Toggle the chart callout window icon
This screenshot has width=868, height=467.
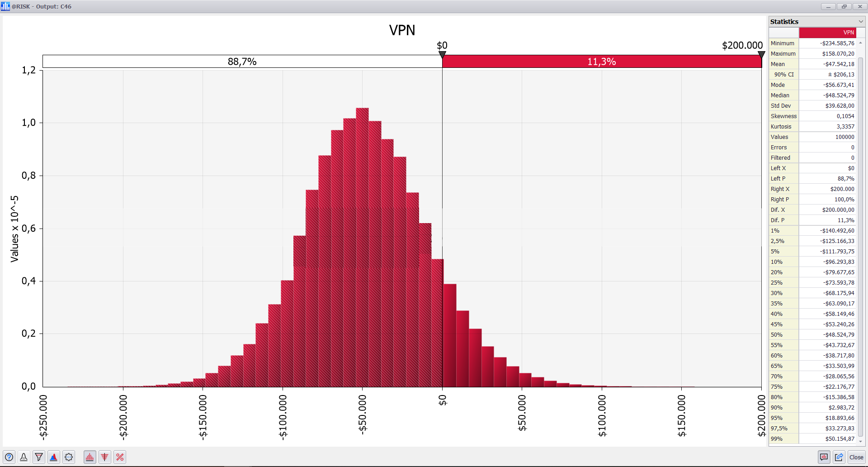tap(824, 457)
